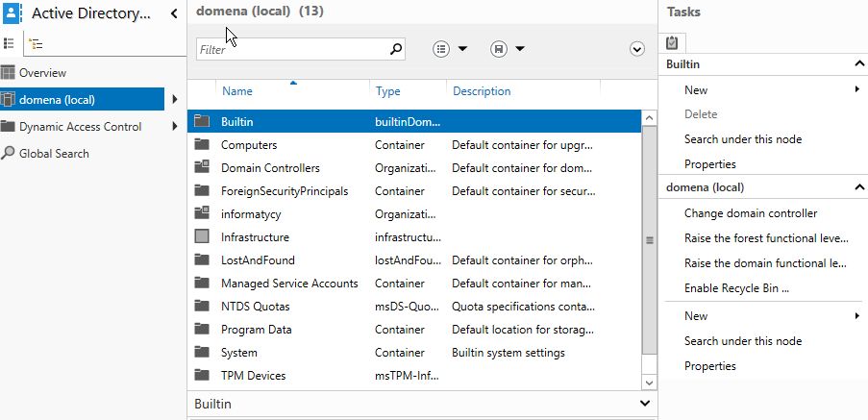Screen dimensions: 868x420
Task: Click the Builtin folder icon
Action: pyautogui.click(x=202, y=121)
